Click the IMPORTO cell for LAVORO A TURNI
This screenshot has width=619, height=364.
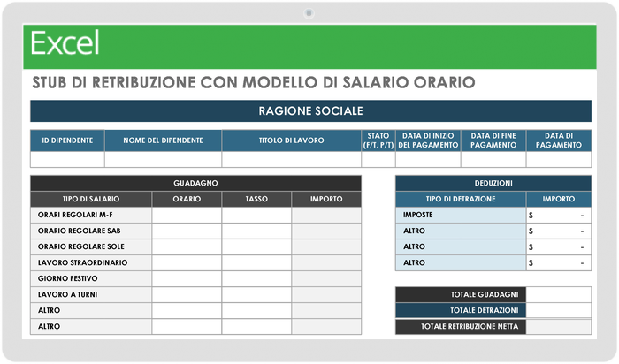coord(326,294)
